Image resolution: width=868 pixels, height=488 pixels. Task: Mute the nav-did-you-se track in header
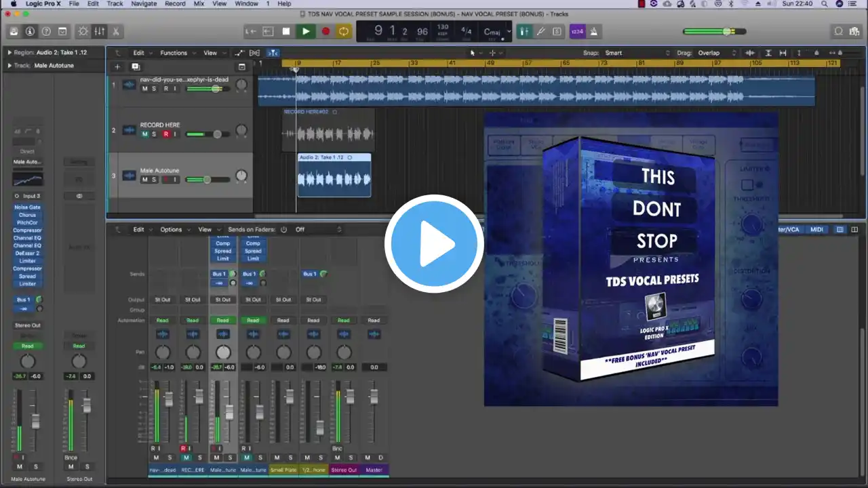144,88
